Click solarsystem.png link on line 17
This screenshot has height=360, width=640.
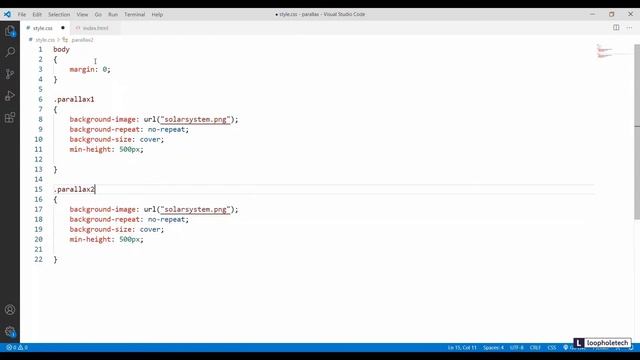coord(195,209)
